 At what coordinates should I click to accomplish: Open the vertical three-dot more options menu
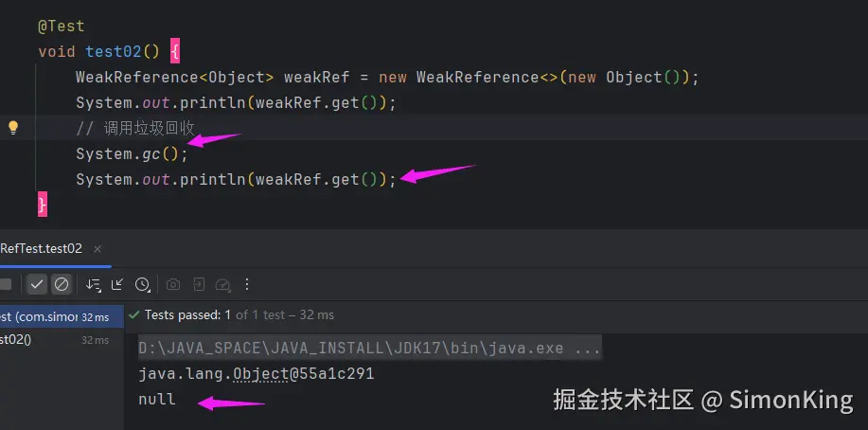tap(247, 284)
